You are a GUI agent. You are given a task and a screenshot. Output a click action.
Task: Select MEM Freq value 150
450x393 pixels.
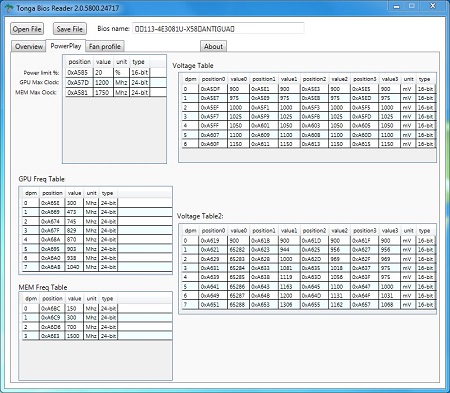click(74, 308)
